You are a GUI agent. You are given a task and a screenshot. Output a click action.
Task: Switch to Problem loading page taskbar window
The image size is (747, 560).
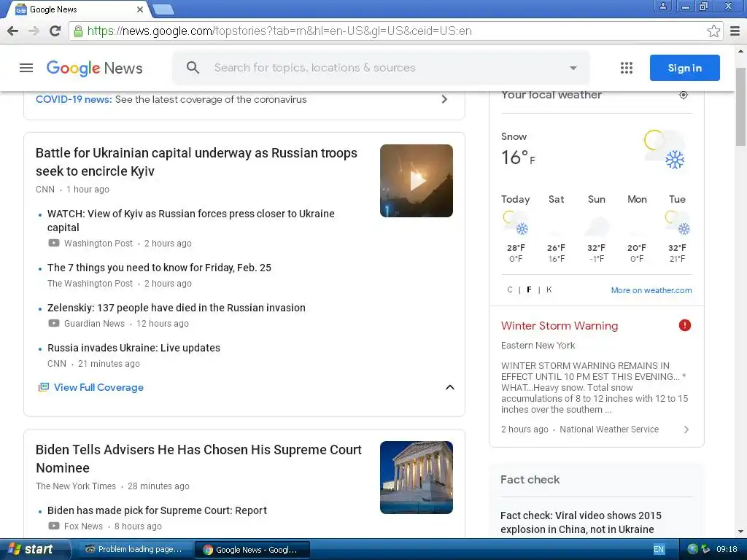point(134,549)
